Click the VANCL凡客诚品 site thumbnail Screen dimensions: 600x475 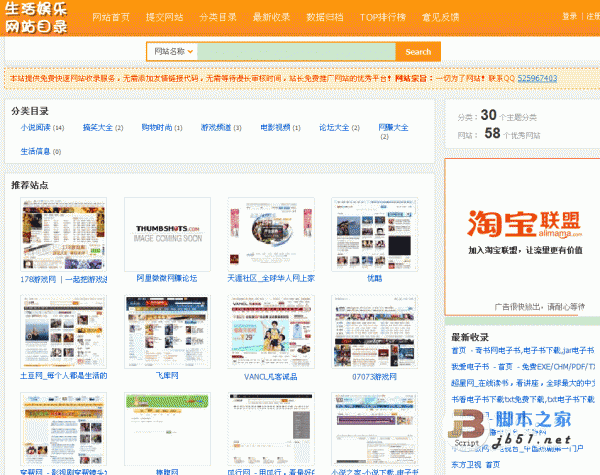click(271, 331)
